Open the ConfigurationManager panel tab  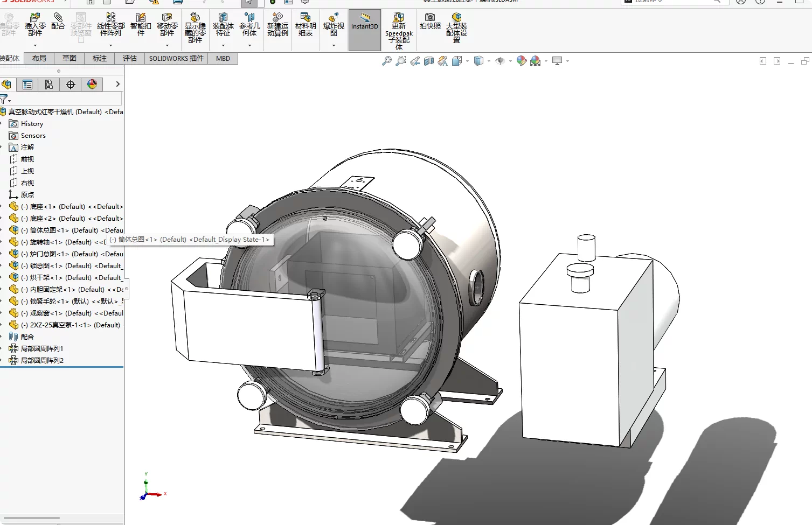(x=49, y=84)
